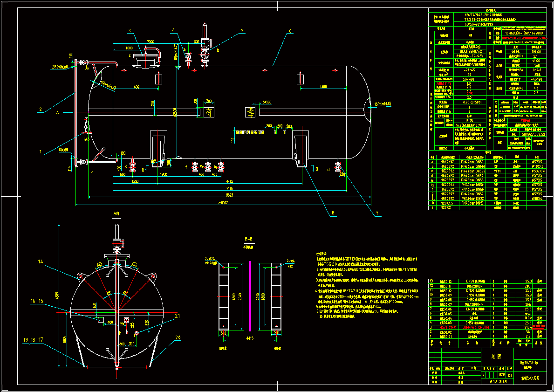
Task: Click balloon number 2 beside the level gauge
Action: 41,110
